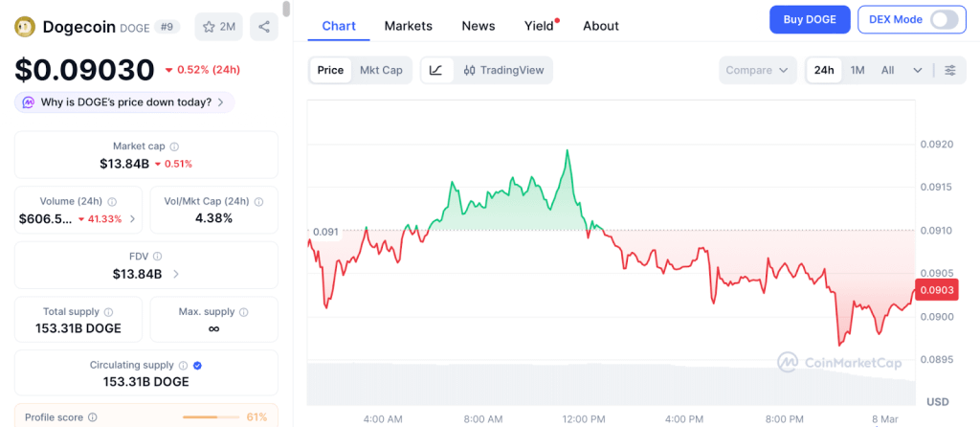Screen dimensions: 980x427
Task: Open the Markets tab
Action: click(x=408, y=26)
